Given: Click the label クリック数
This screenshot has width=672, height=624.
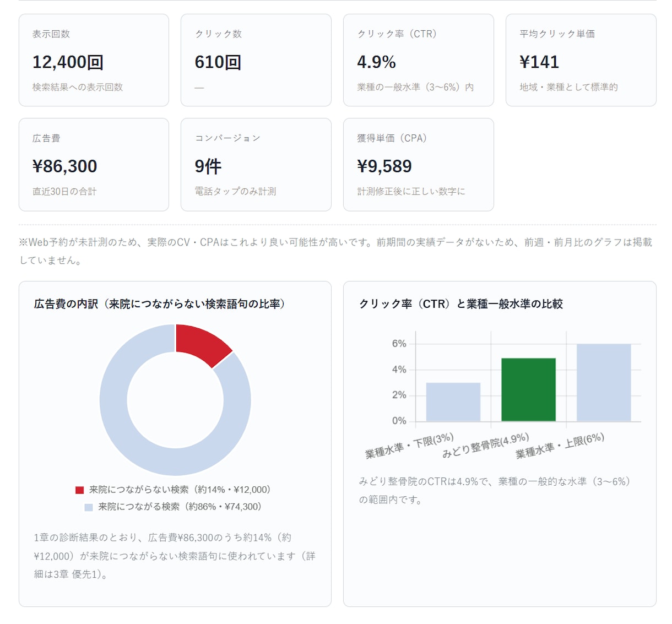Looking at the screenshot, I should [x=218, y=34].
